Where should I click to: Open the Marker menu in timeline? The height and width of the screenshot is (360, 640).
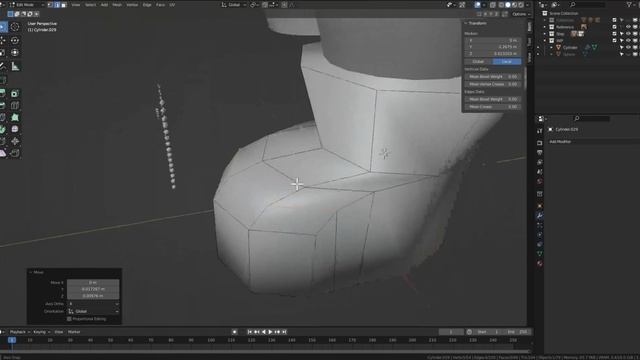(74, 332)
